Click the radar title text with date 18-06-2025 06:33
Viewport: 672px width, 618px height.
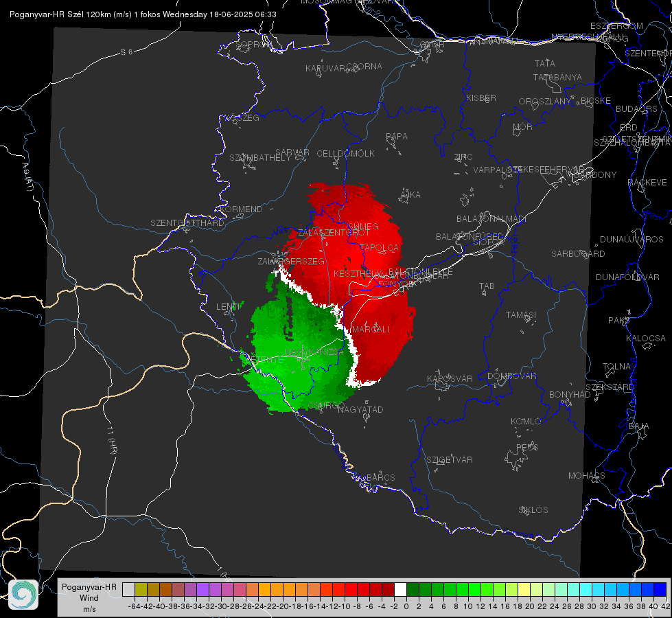pos(143,14)
